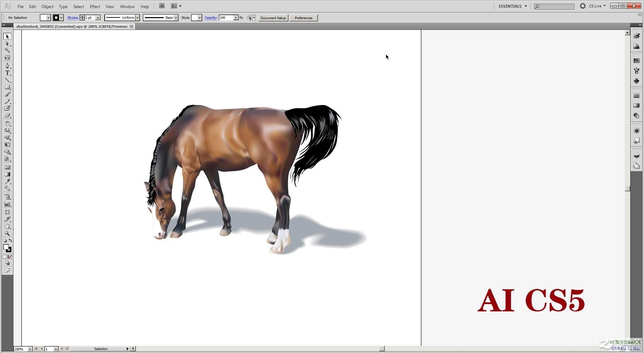Open the CS Live dropdown

(597, 6)
